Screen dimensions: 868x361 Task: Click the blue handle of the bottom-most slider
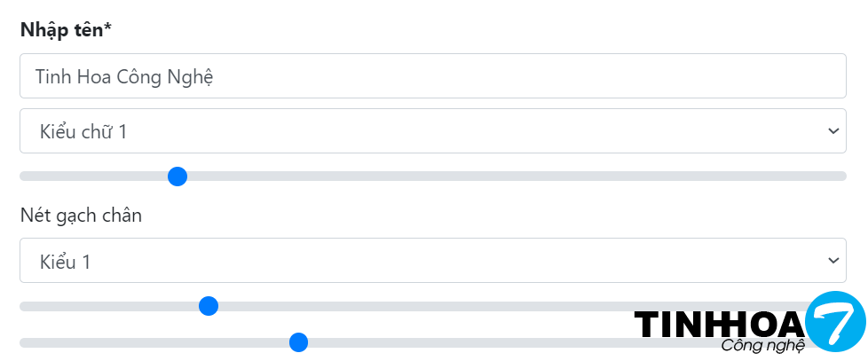point(298,342)
